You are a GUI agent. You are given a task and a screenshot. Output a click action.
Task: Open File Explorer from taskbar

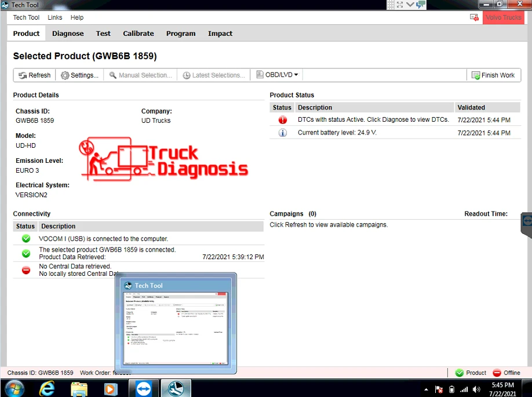pos(79,388)
